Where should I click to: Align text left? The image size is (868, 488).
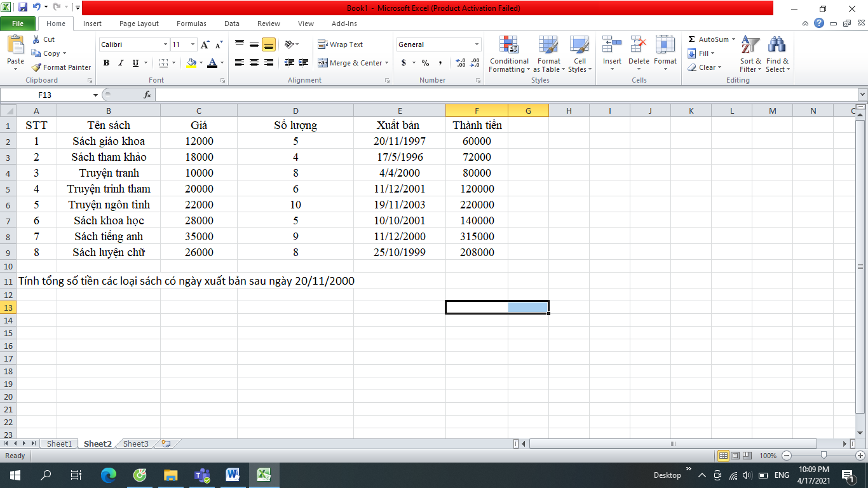click(x=240, y=63)
